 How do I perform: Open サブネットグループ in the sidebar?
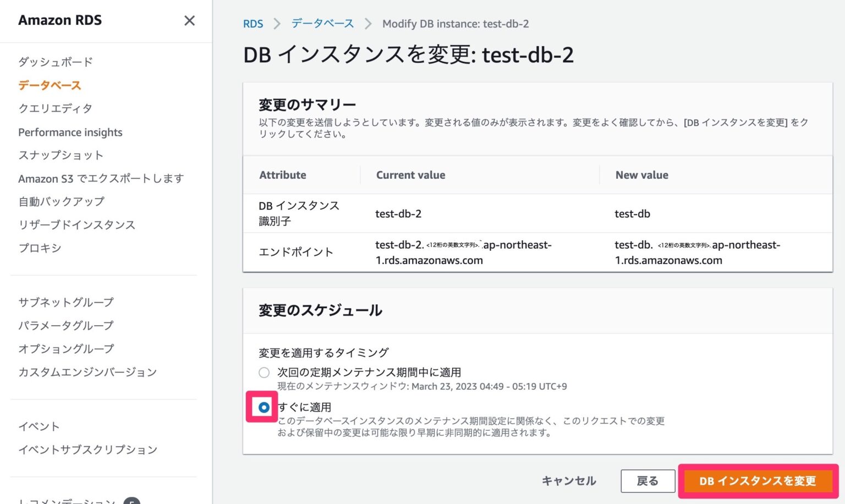tap(65, 302)
